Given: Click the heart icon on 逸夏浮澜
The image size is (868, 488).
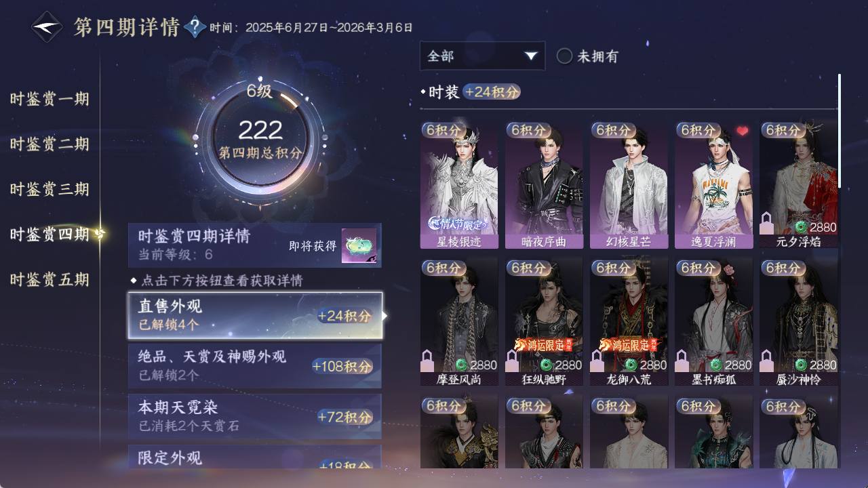Looking at the screenshot, I should tap(742, 131).
